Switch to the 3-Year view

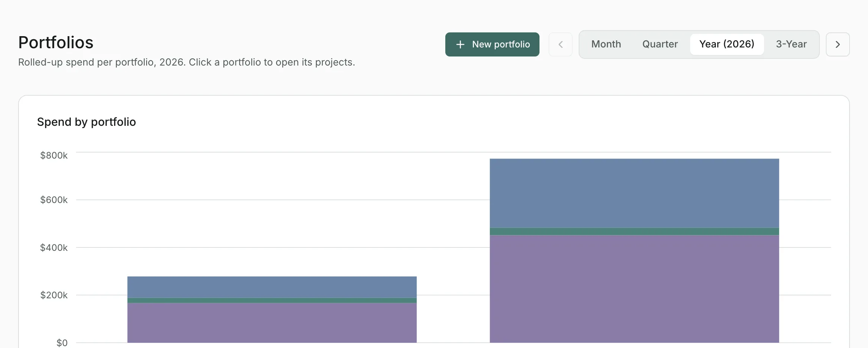[x=791, y=44]
